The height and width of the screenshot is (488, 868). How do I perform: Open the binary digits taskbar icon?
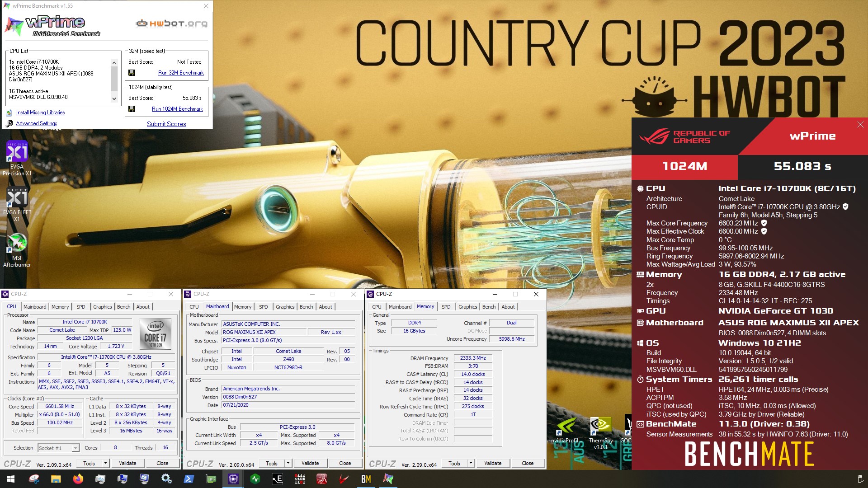[x=299, y=479]
